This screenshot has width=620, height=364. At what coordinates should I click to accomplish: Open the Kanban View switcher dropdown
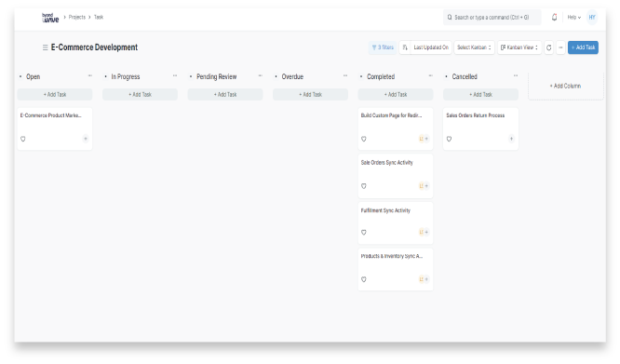pyautogui.click(x=519, y=47)
